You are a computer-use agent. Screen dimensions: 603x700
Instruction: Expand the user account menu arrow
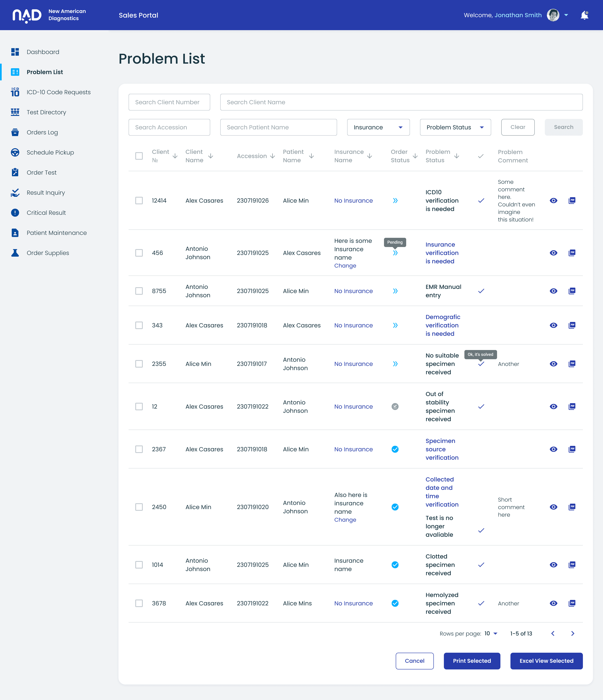(x=566, y=15)
